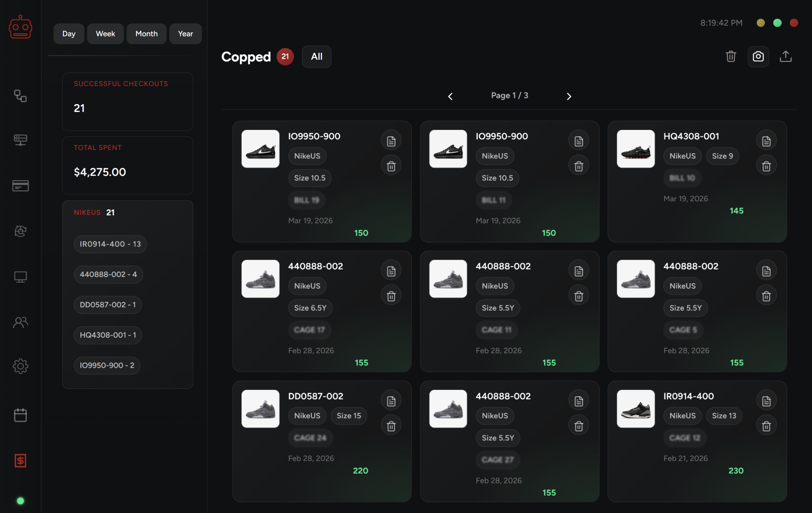This screenshot has height=513, width=812.
Task: Open the proxies server icon in the sidebar
Action: (20, 140)
